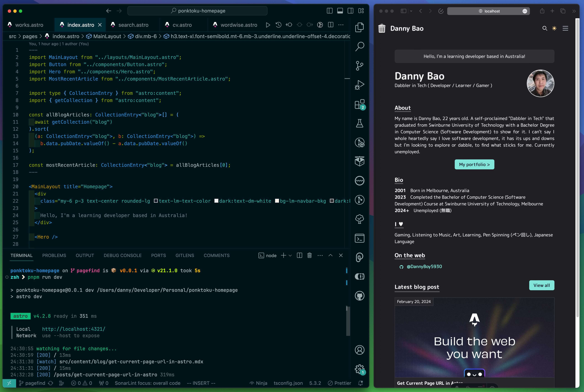This screenshot has width=584, height=392.
Task: Open the Accounts menu in VS Code
Action: [359, 350]
